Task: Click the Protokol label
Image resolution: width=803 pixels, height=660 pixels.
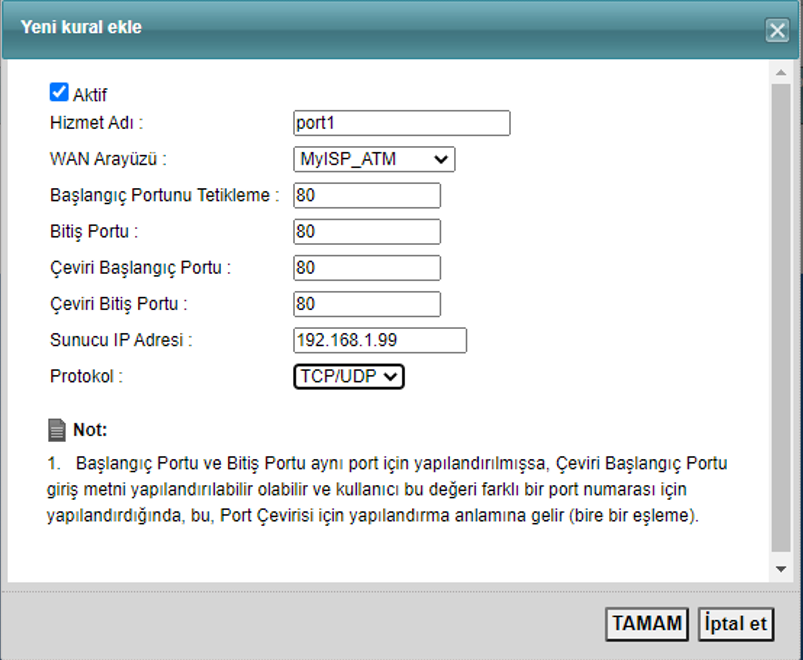Action: pyautogui.click(x=86, y=376)
